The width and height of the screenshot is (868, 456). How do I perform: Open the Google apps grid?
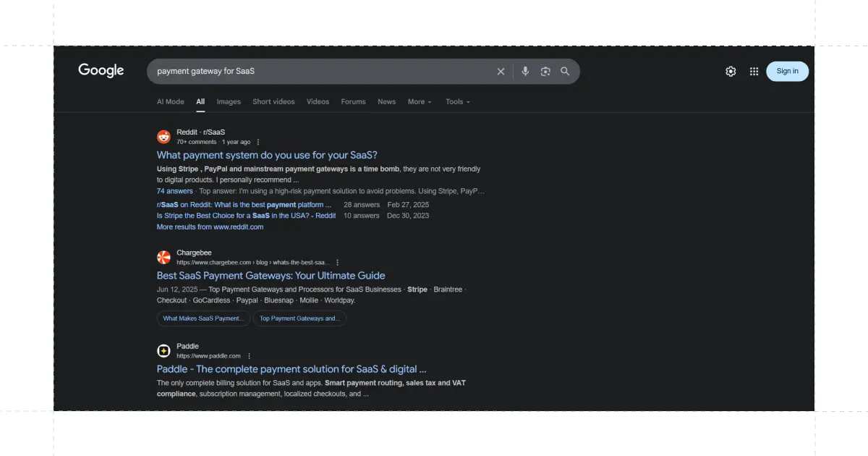coord(753,71)
